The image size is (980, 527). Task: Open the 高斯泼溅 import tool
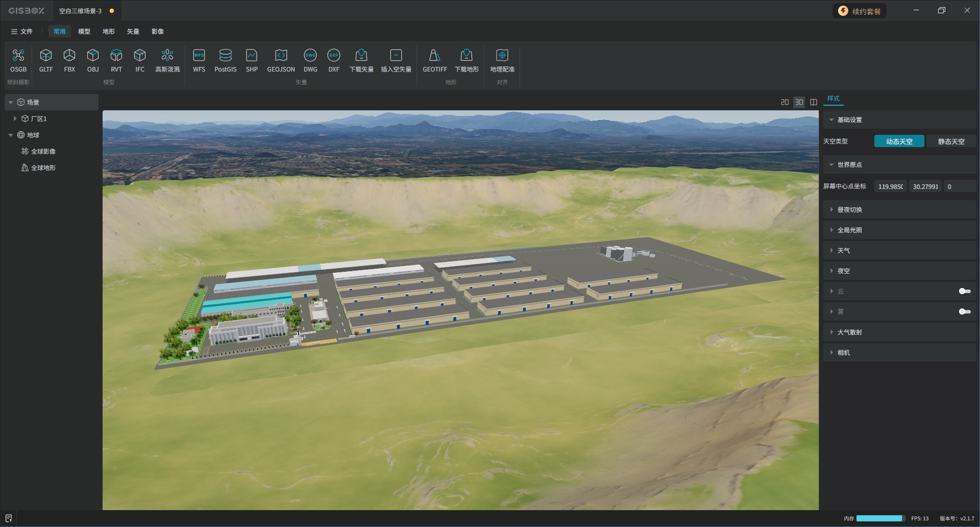tap(167, 60)
